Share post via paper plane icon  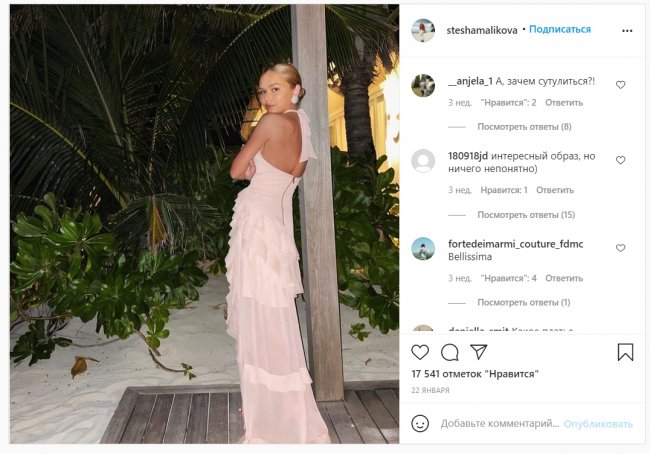click(479, 352)
